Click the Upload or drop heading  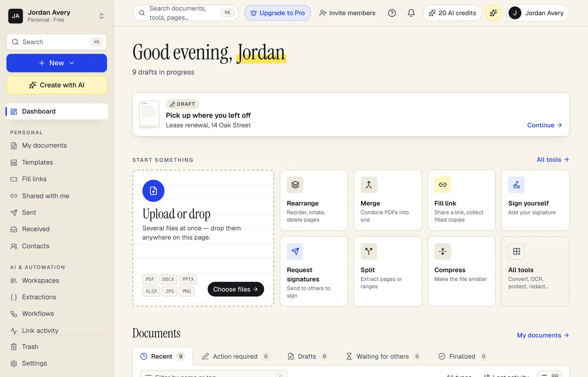[x=176, y=214]
